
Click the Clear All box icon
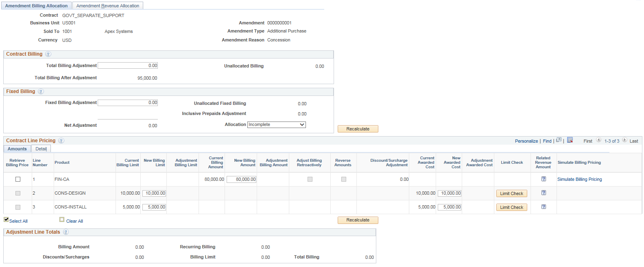coord(62,219)
